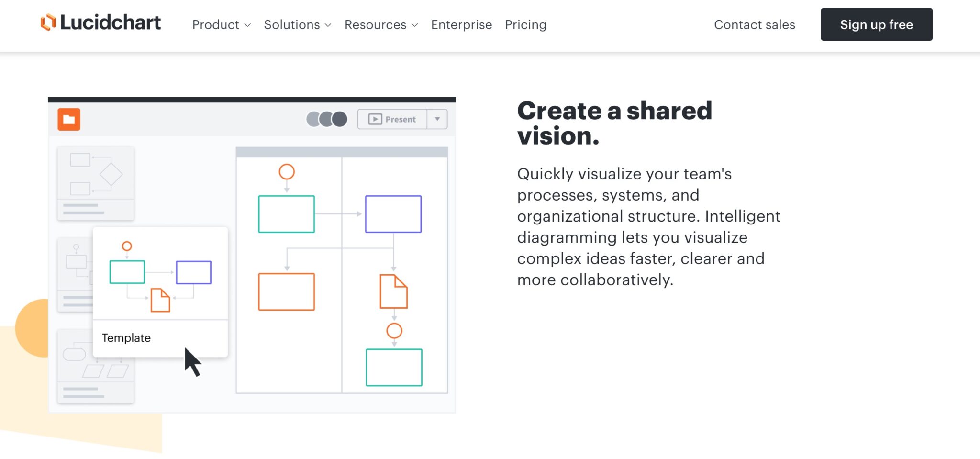The height and width of the screenshot is (459, 980).
Task: Expand the Product dropdown menu
Action: point(222,25)
